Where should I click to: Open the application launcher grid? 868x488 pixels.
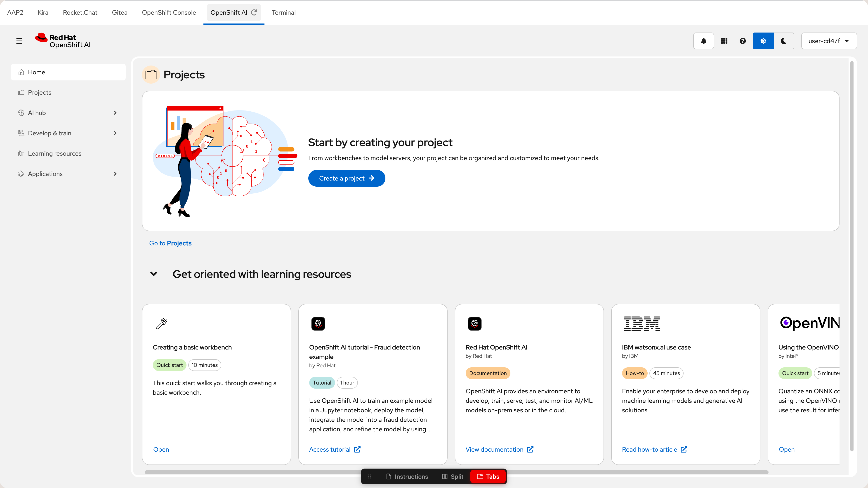coord(724,41)
